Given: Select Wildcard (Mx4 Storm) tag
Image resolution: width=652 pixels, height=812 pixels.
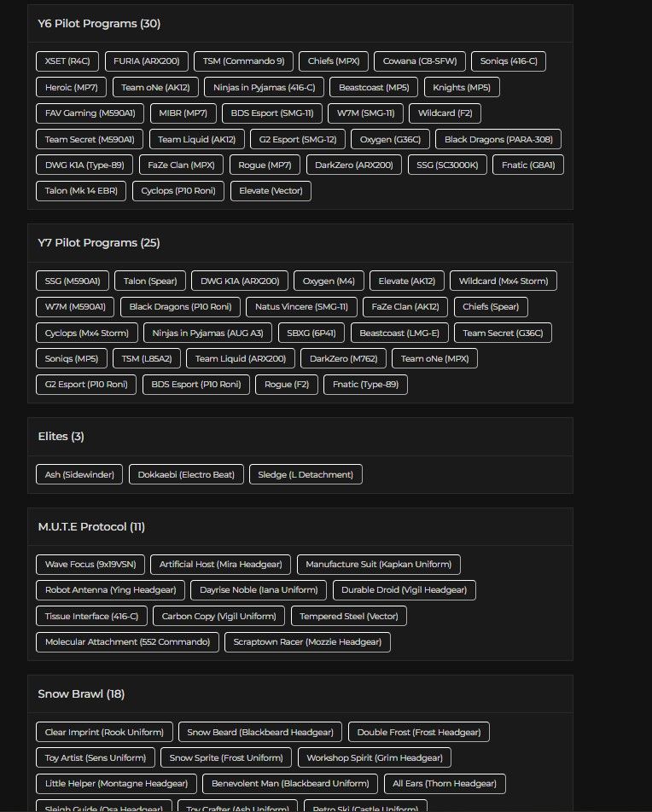Looking at the screenshot, I should pos(504,281).
